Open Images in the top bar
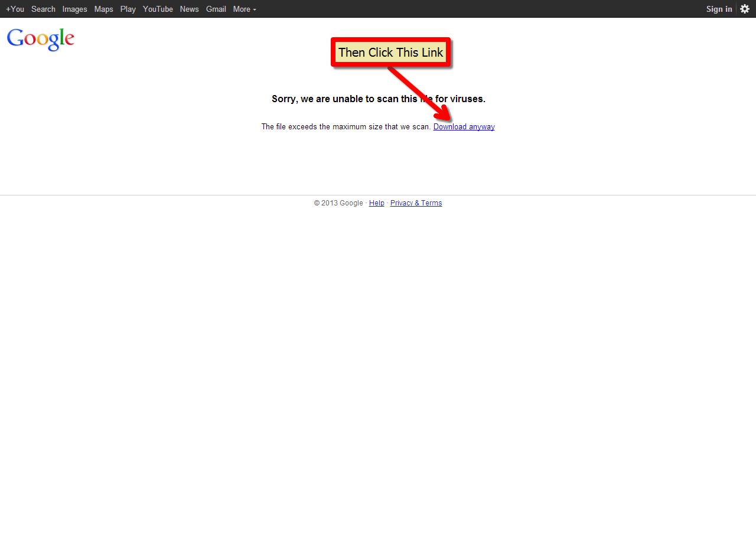The image size is (756, 545). (75, 9)
